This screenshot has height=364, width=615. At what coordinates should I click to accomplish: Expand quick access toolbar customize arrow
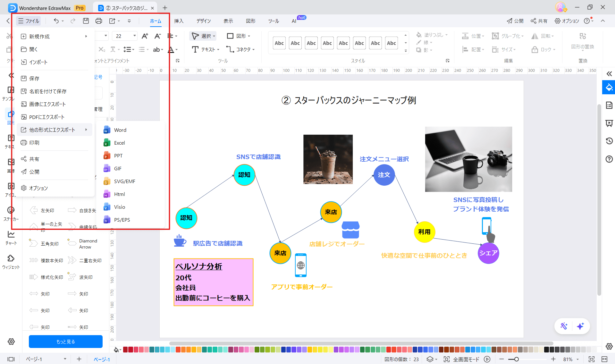pyautogui.click(x=129, y=21)
